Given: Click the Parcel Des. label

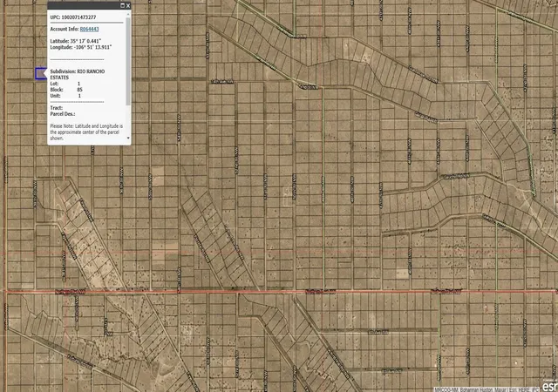Looking at the screenshot, I should click(63, 114).
